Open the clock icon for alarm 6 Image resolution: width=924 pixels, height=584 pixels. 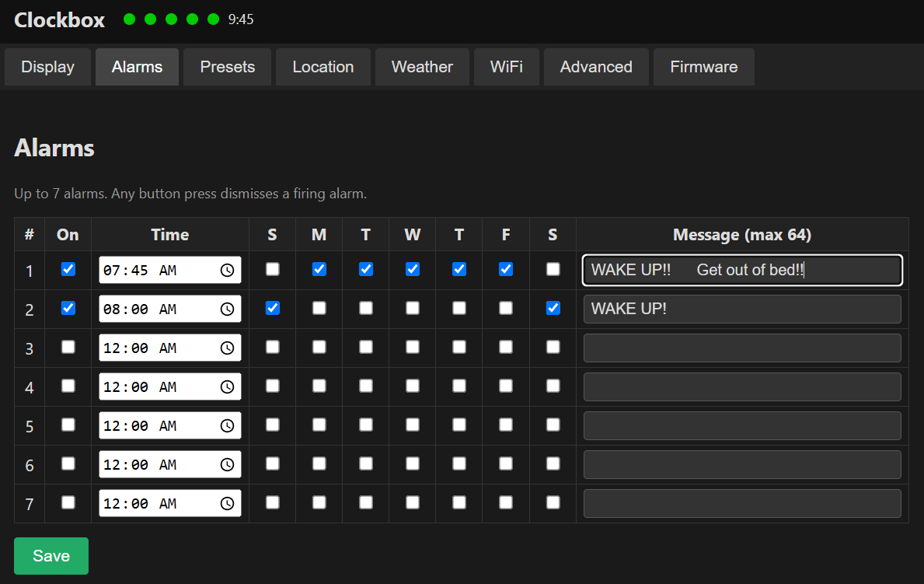tap(228, 465)
